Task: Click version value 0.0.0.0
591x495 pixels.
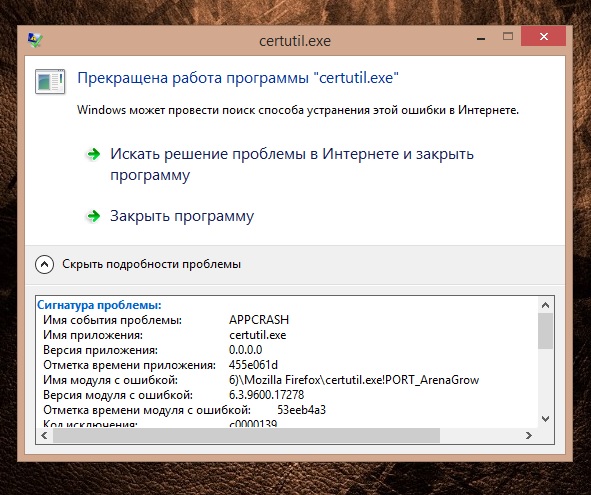Action: [x=245, y=350]
